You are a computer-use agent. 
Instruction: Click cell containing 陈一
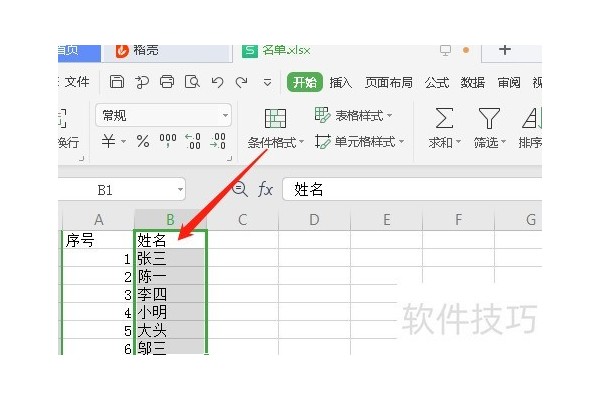pos(170,276)
